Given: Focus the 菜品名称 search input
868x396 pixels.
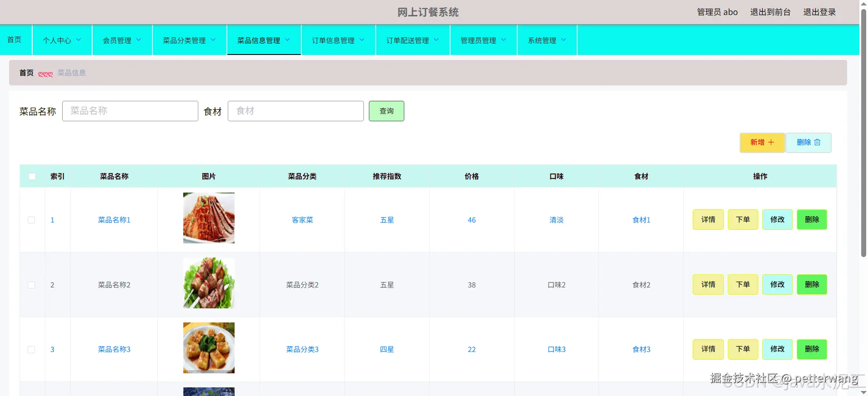Looking at the screenshot, I should click(130, 111).
